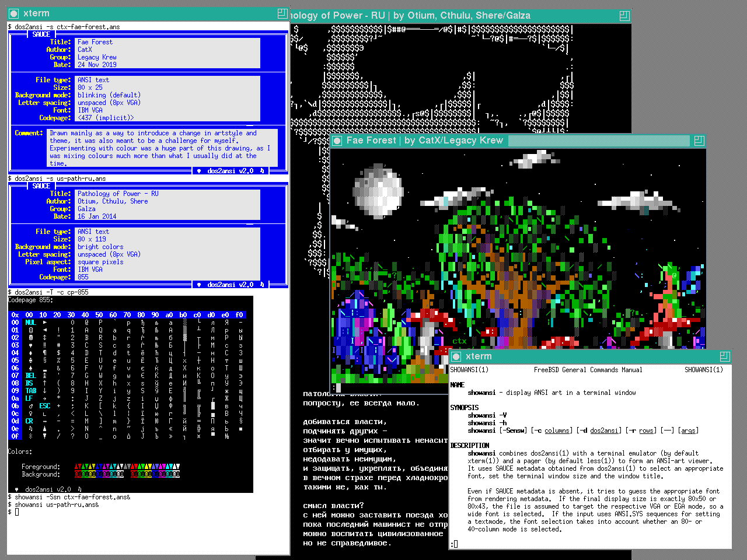Iconify the Fae Forest window
The height and width of the screenshot is (560, 747).
coord(337,141)
